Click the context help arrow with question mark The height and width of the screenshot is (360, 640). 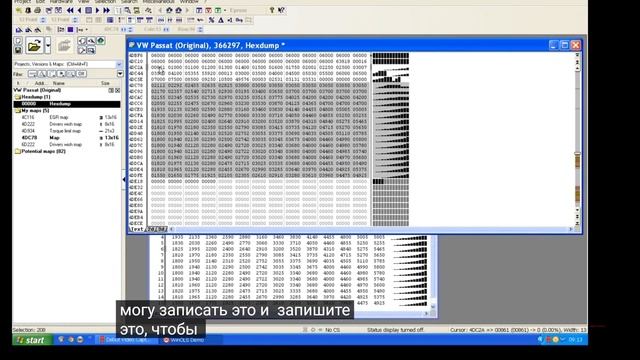tap(281, 10)
